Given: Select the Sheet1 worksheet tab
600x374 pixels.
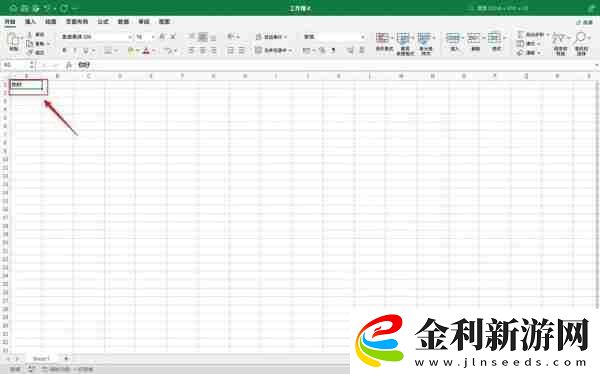Looking at the screenshot, I should pyautogui.click(x=41, y=359).
